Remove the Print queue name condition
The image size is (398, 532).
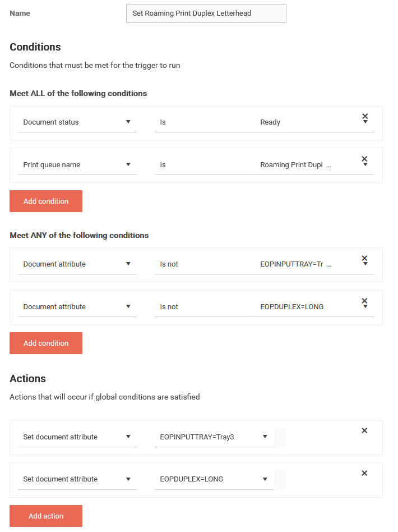click(x=364, y=159)
